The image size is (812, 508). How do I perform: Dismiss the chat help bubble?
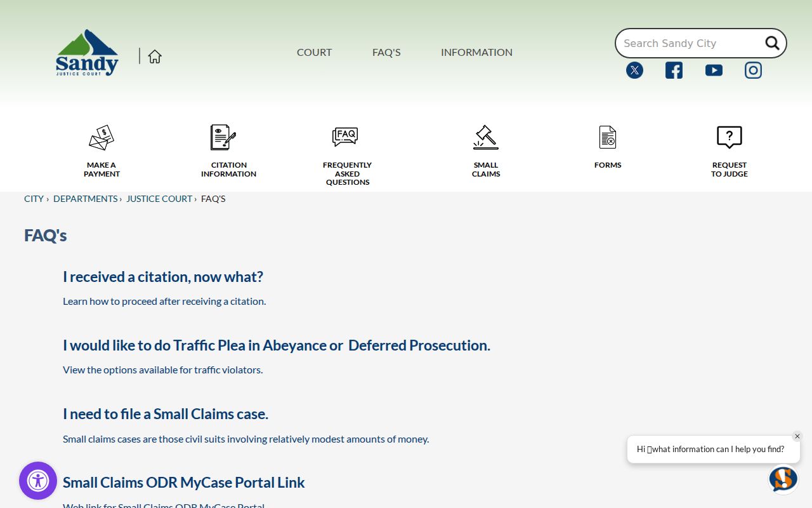coord(797,436)
